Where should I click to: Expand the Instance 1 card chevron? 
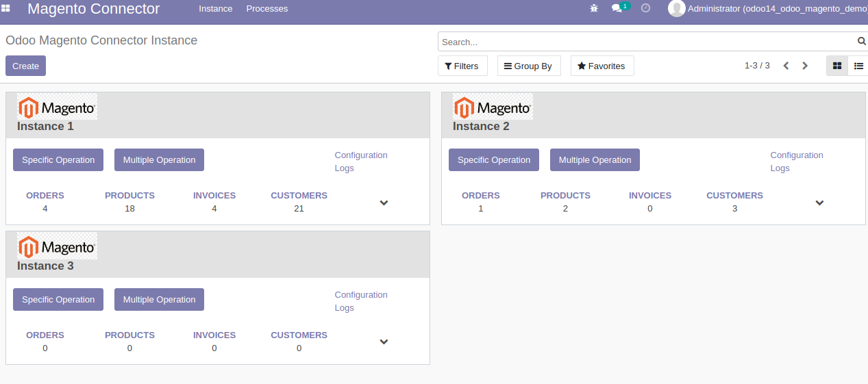(384, 203)
